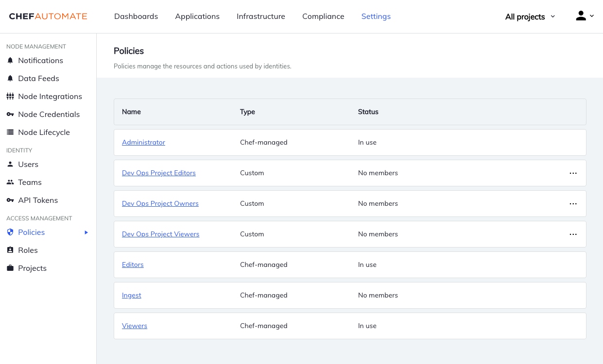Open Node Lifecycle using its list icon
This screenshot has height=364, width=603.
tap(10, 132)
